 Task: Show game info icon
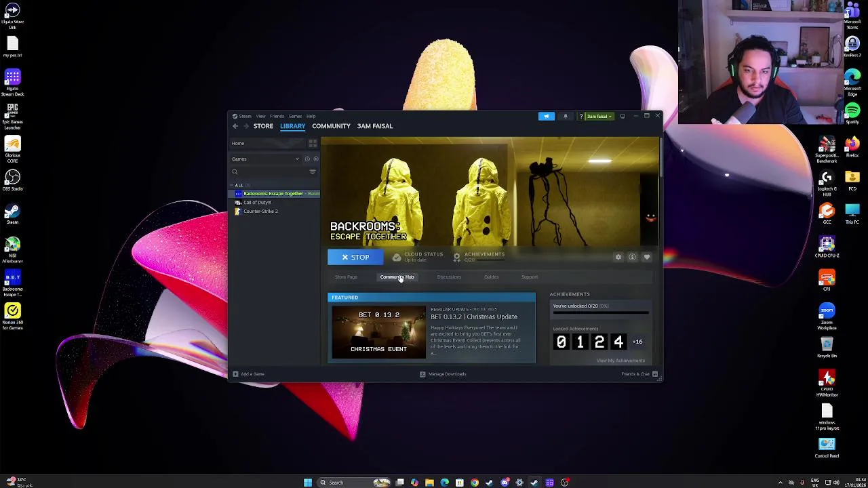tap(632, 258)
